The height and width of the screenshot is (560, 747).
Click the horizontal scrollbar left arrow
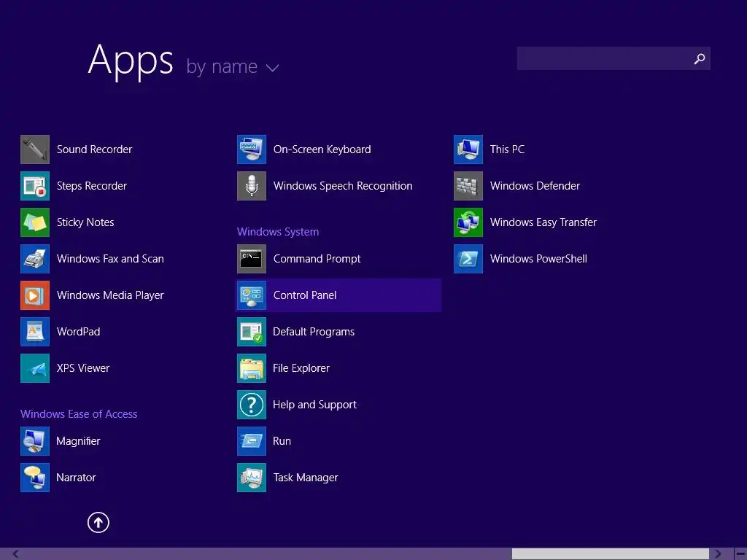click(16, 554)
